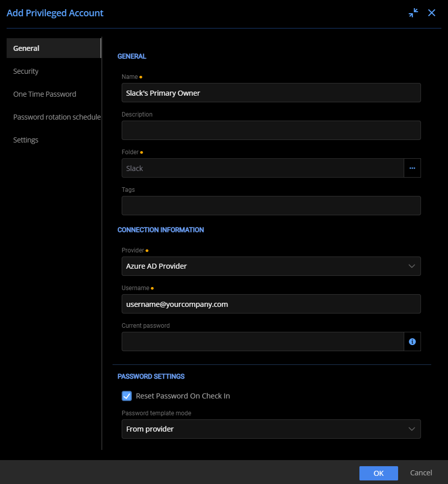448x484 pixels.
Task: Close the Add Privileged Account dialog
Action: point(432,13)
